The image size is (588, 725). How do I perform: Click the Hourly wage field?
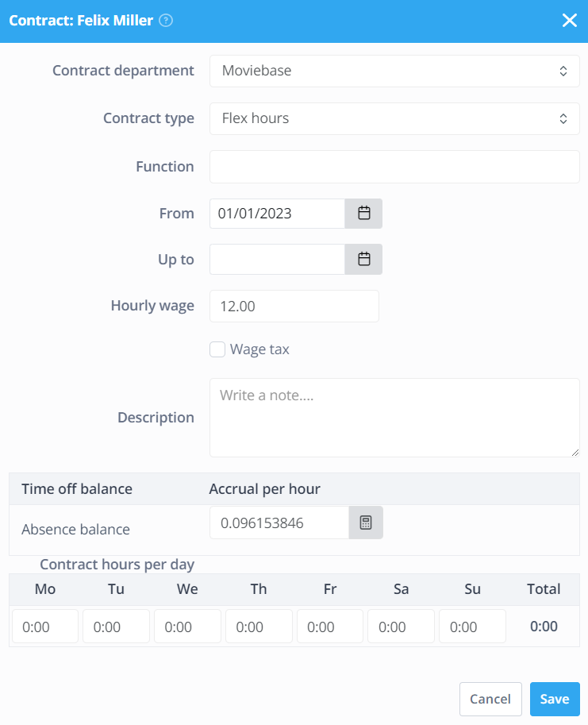[294, 306]
